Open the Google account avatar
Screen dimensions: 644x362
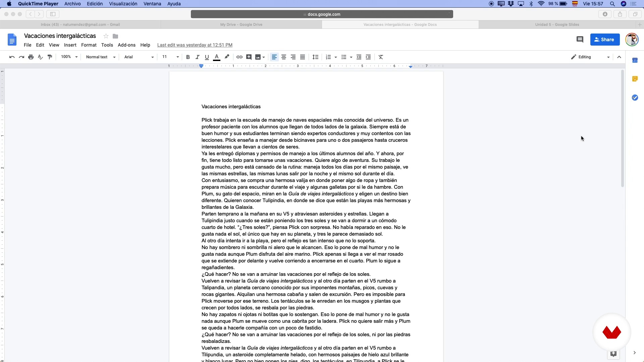(x=632, y=40)
